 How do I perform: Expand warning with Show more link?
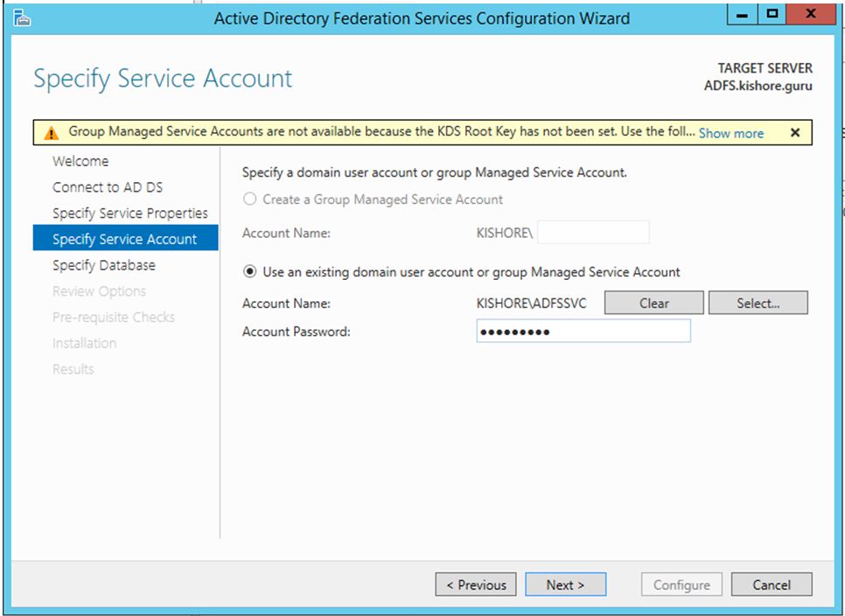730,133
